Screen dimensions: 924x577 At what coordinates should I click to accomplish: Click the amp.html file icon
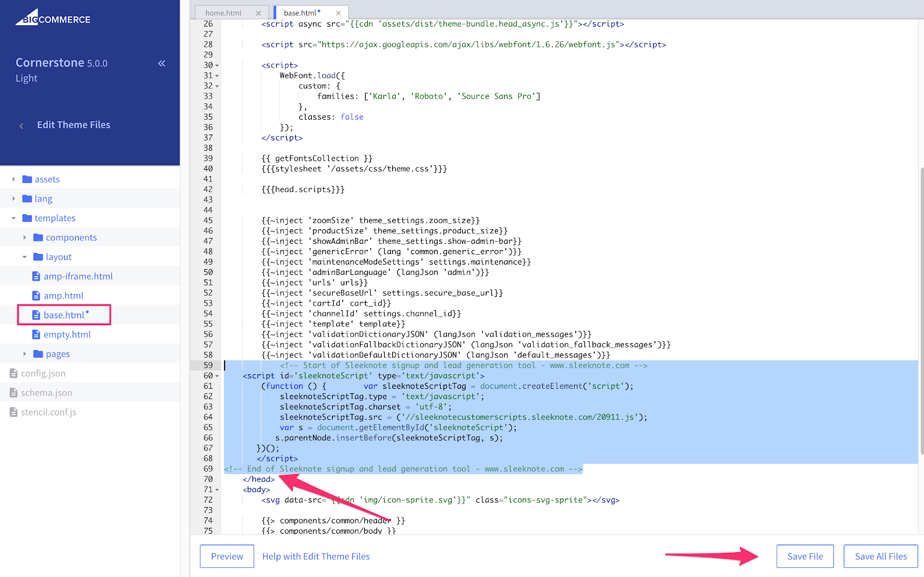pos(36,296)
